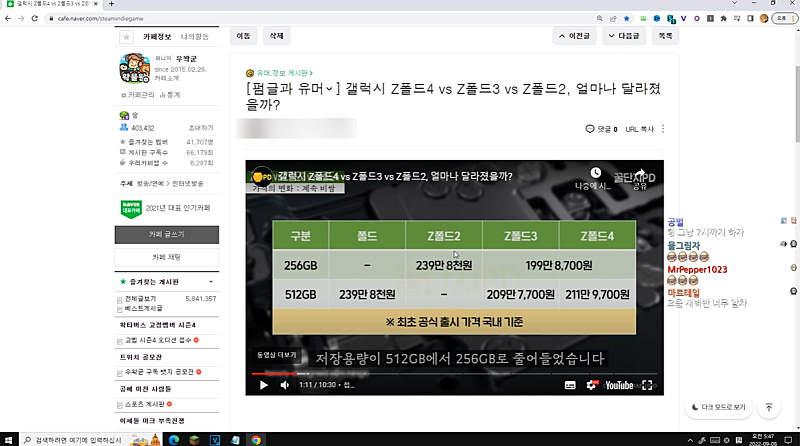The width and height of the screenshot is (800, 446).
Task: Open the post's three-dot more menu
Action: click(x=663, y=129)
